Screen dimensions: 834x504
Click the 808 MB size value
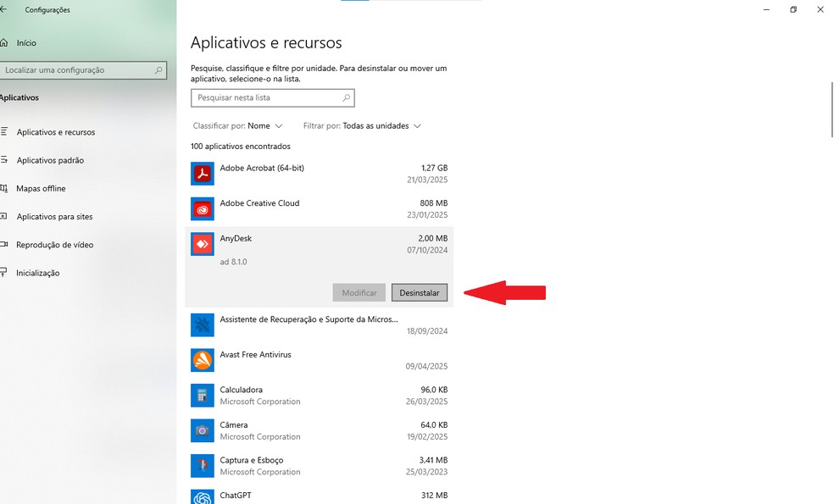tap(433, 203)
